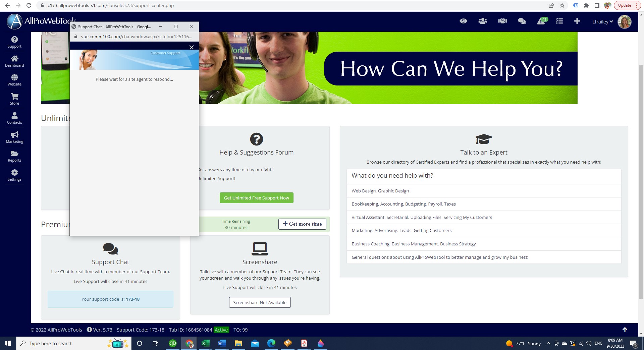Screen dimensions: 644x350
Task: Click Support Code: 173-18 footer text
Action: click(141, 330)
